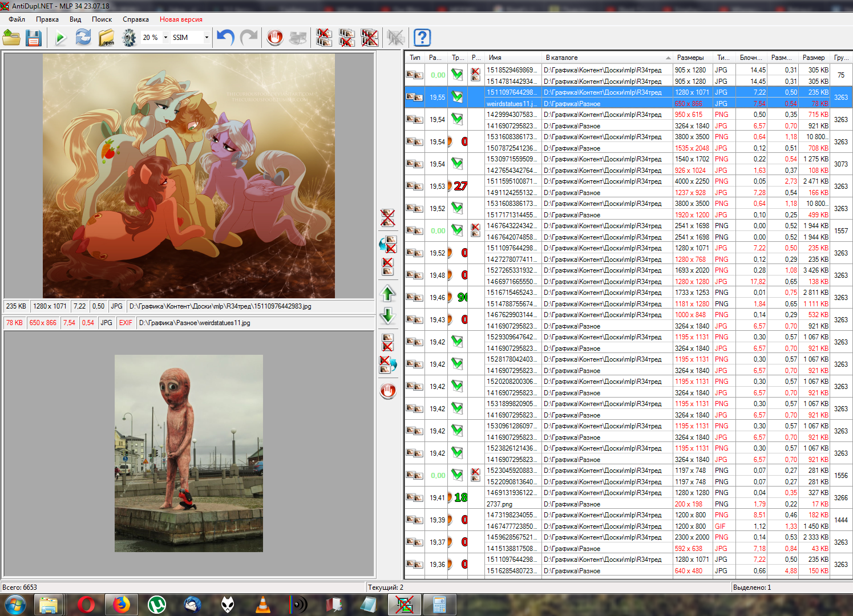
Task: Mark the pair as a mistake with the center red hand
Action: pos(388,391)
